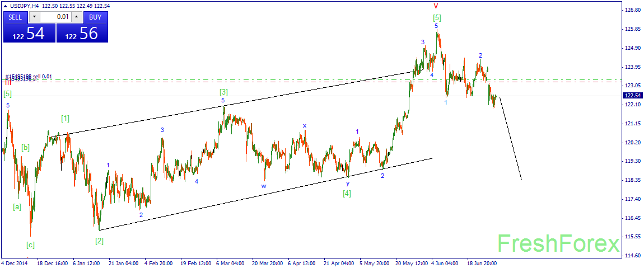This screenshot has width=644, height=268.
Task: Select the green [2] wave label
Action: 99,241
